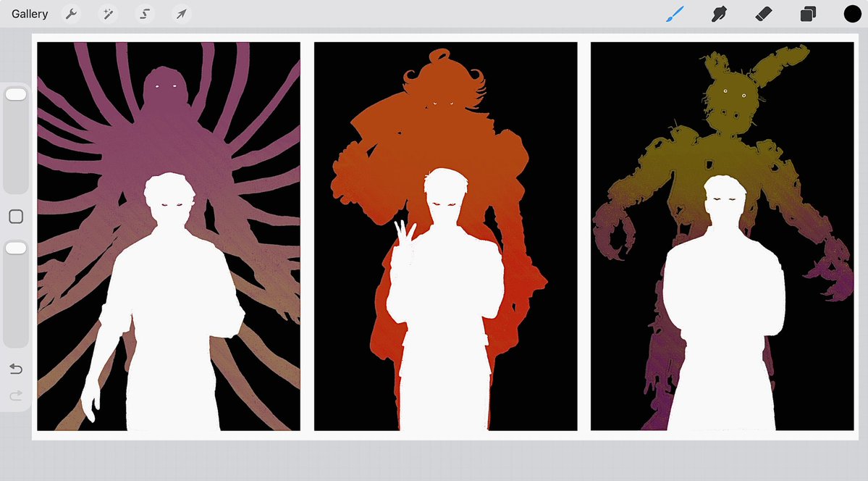Open the Adjustments magic wand menu
Image resolution: width=868 pixels, height=481 pixels.
click(108, 14)
